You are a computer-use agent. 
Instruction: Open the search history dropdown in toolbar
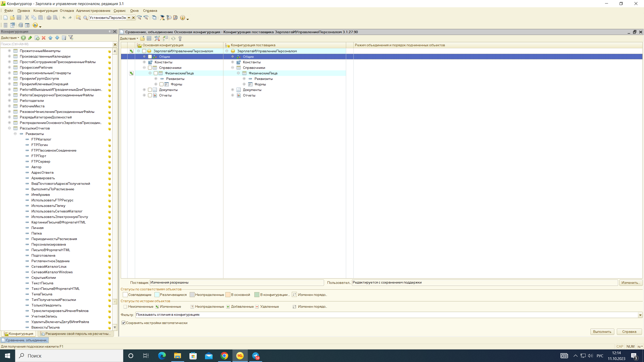(x=129, y=18)
